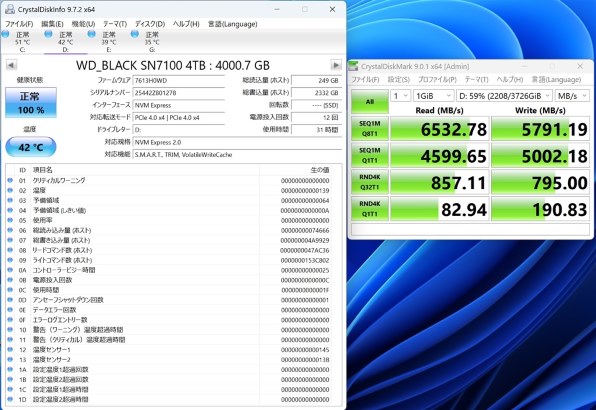The image size is (596, 410).
Task: Click status dot for attribute 01 クリティカルワーニング
Action: pyautogui.click(x=10, y=180)
